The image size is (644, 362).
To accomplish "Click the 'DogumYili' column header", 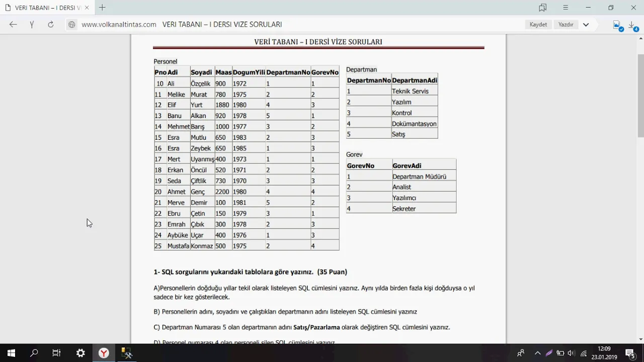I will pos(249,72).
